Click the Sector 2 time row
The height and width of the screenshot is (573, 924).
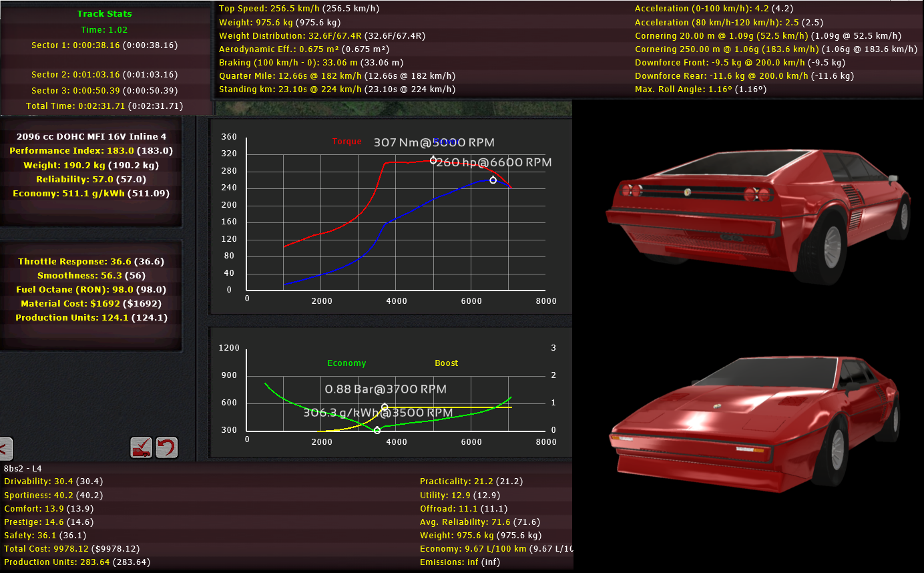pos(104,75)
